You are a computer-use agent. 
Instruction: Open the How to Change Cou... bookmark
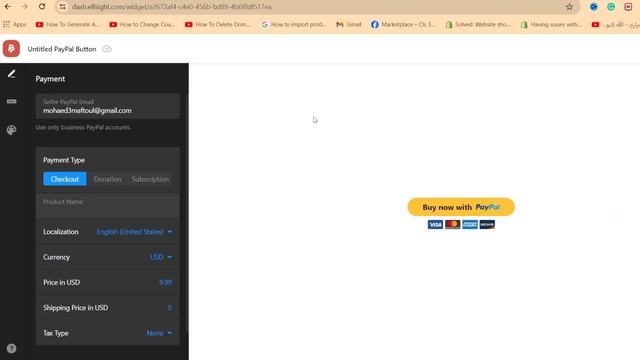click(142, 24)
